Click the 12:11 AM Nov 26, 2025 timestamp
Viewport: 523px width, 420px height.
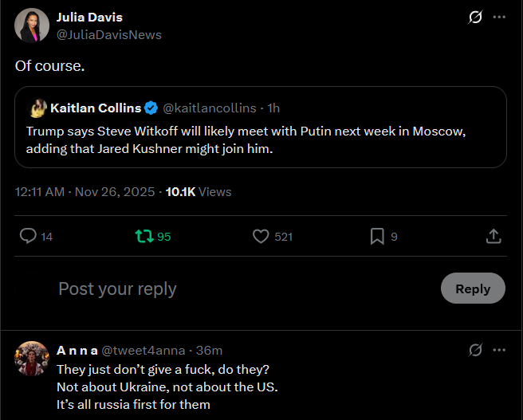tap(85, 191)
